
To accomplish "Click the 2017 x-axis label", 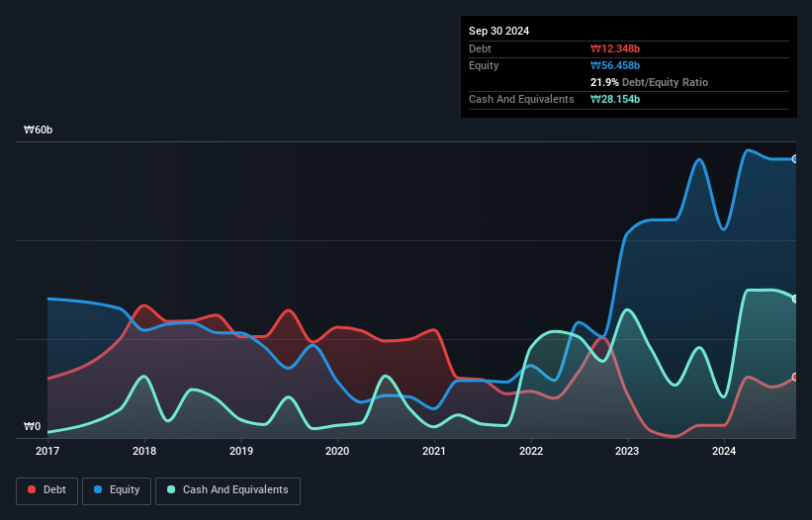I will (x=47, y=451).
